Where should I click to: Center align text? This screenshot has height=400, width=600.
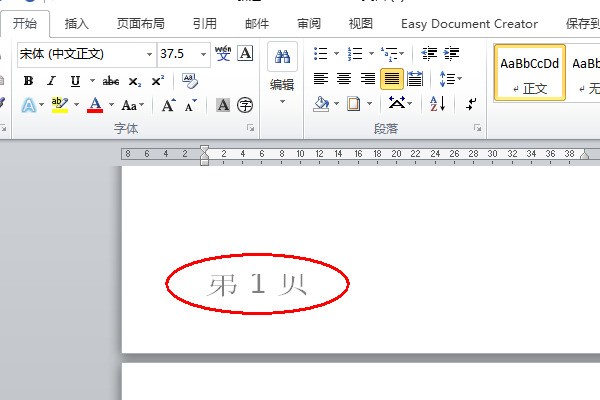coord(344,78)
